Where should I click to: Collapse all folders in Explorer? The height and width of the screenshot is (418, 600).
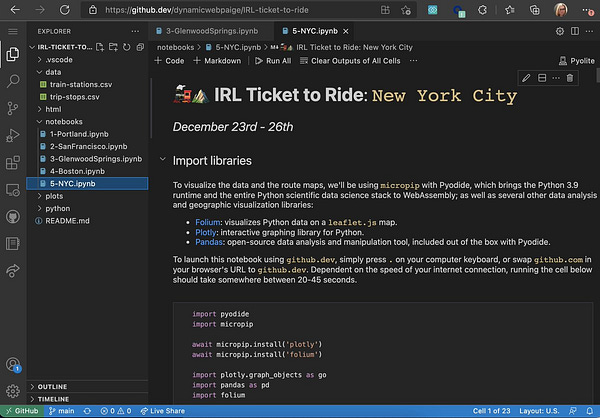pyautogui.click(x=140, y=47)
